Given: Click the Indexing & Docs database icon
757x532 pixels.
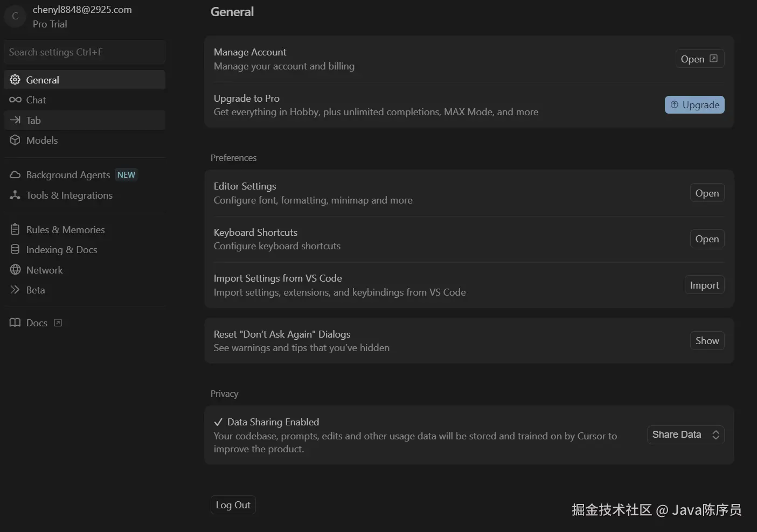Looking at the screenshot, I should coord(15,249).
